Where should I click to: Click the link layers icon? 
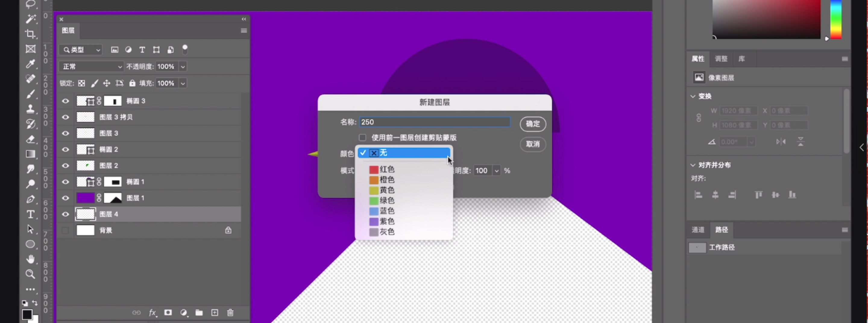[137, 312]
